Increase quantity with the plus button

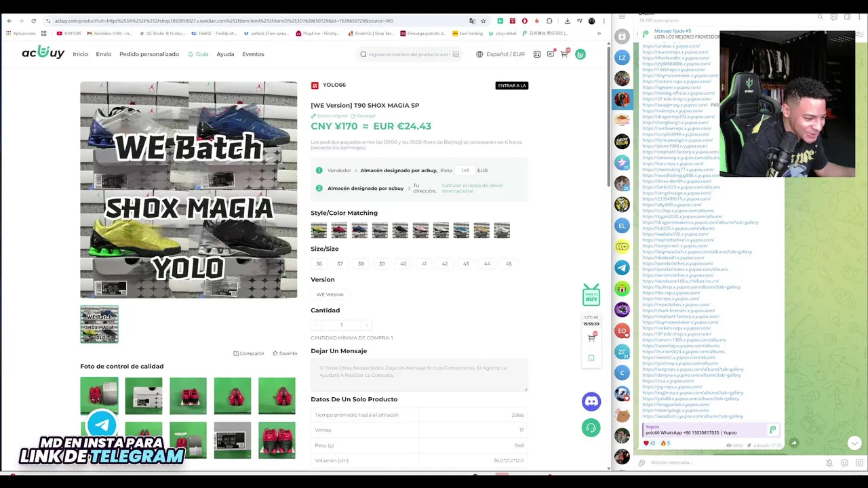(x=367, y=325)
